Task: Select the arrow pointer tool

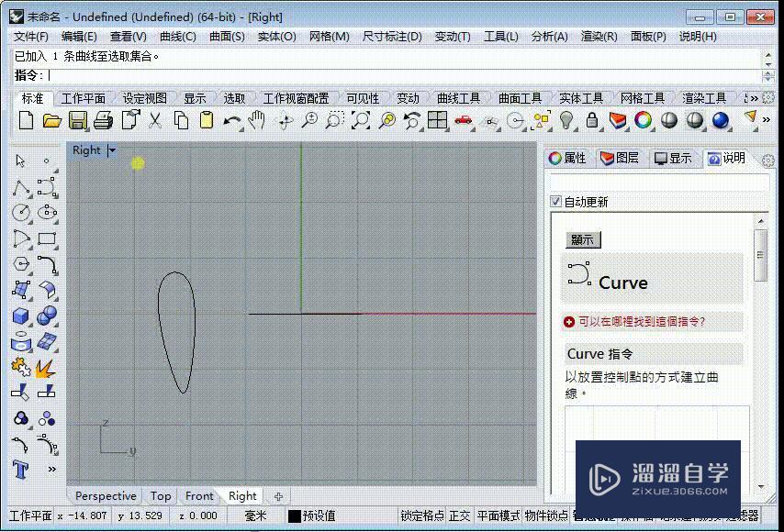Action: tap(20, 161)
